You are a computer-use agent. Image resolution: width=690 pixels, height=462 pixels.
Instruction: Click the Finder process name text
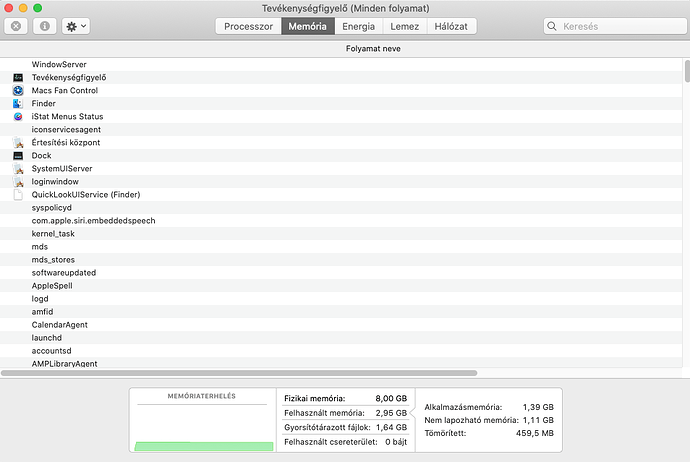click(x=44, y=104)
